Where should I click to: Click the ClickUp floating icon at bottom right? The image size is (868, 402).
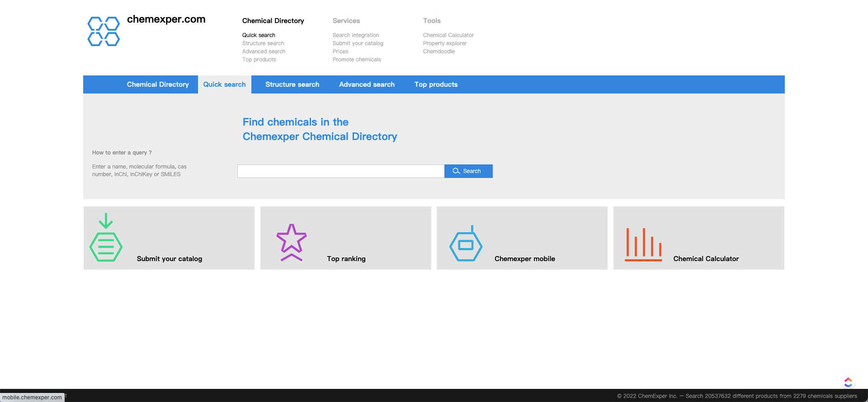point(848,382)
